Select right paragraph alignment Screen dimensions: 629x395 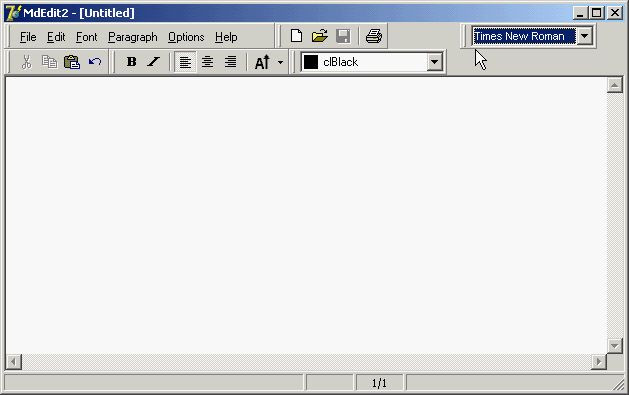pos(230,62)
